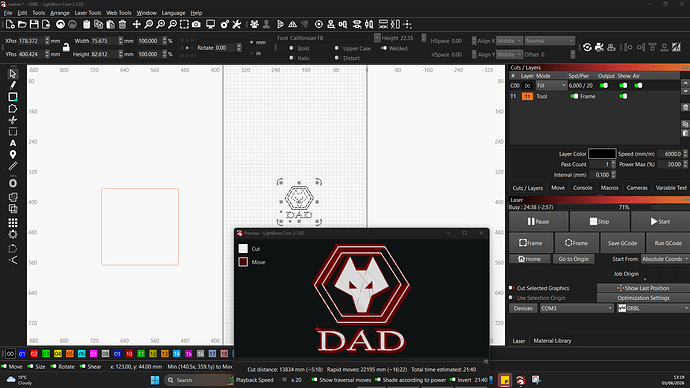The height and width of the screenshot is (388, 690).
Task: Open the File menu
Action: [8, 13]
